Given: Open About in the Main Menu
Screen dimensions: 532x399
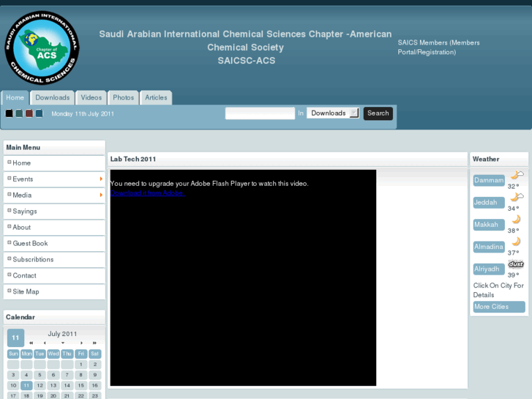Looking at the screenshot, I should point(54,228).
